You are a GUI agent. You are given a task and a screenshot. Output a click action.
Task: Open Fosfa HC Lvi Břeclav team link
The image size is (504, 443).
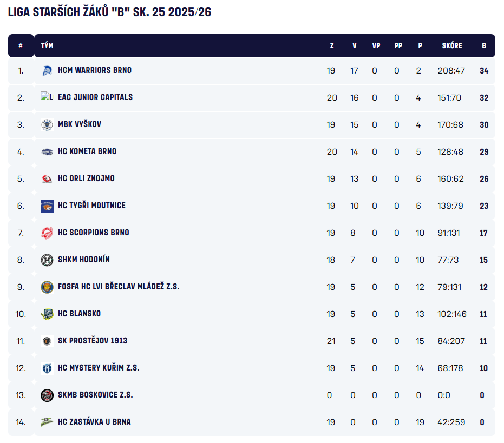click(x=119, y=287)
